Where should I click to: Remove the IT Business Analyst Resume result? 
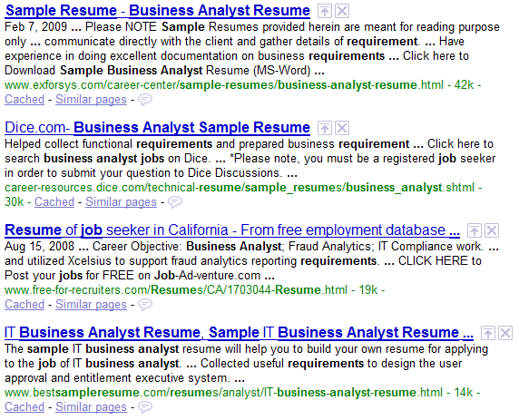point(505,333)
